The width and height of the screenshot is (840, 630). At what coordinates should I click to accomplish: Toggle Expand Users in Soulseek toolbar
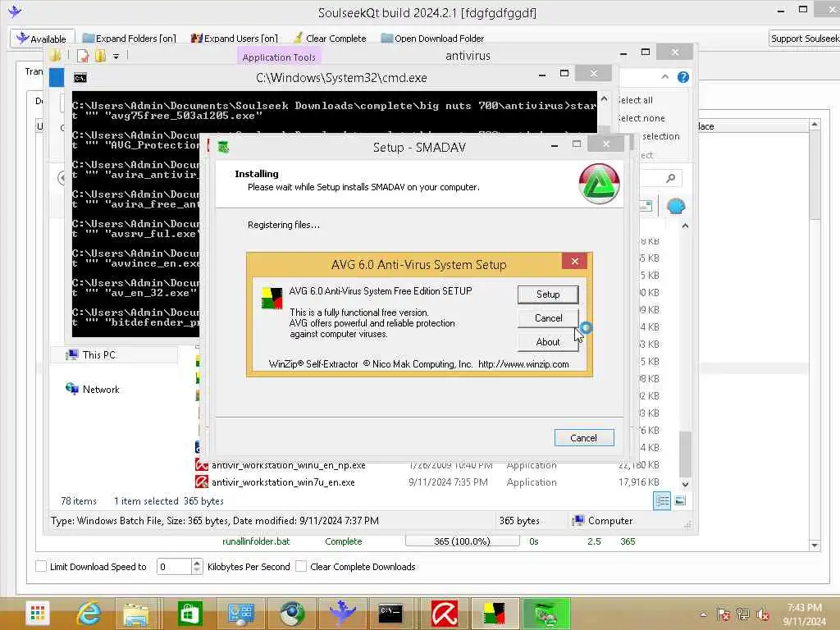pos(234,39)
